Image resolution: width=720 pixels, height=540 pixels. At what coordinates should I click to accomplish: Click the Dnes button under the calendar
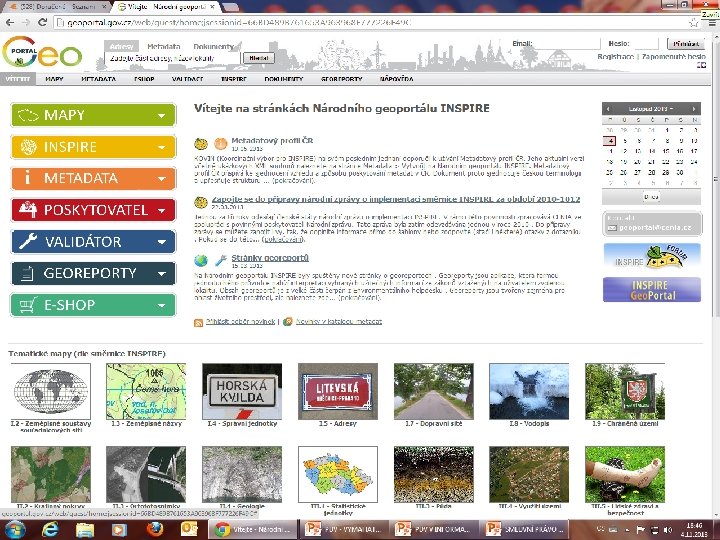point(651,197)
